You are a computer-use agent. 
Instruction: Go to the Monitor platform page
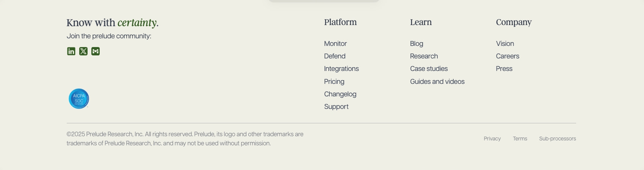tap(335, 44)
